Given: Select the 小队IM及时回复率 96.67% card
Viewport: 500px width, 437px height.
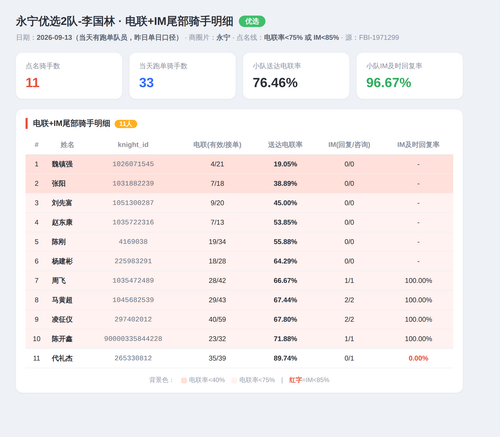Looking at the screenshot, I should coord(410,76).
